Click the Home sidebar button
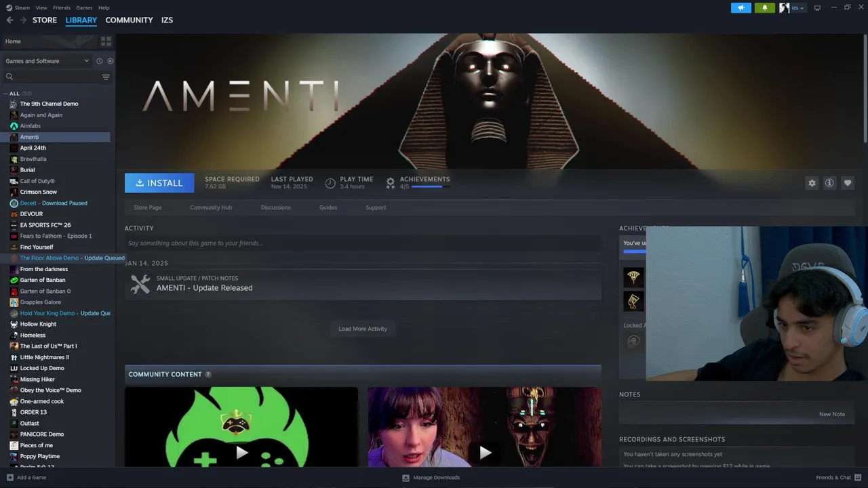Image resolution: width=868 pixels, height=488 pixels. point(49,41)
